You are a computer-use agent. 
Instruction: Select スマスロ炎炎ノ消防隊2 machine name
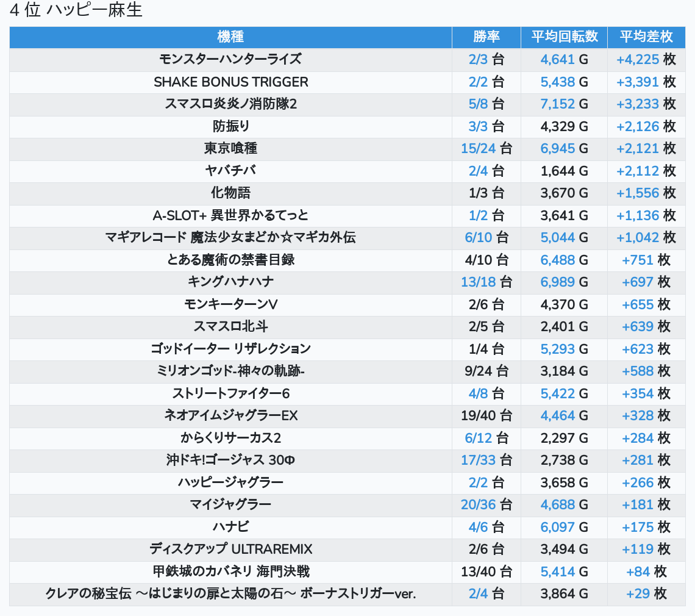click(230, 104)
